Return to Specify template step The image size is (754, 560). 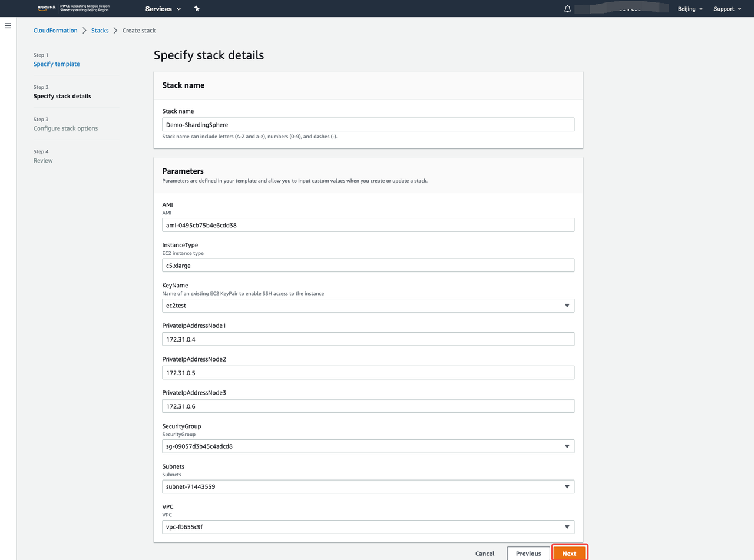coord(57,64)
